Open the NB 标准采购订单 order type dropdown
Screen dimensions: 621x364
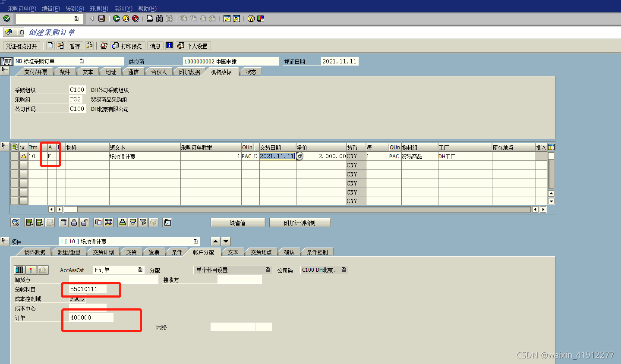82,61
